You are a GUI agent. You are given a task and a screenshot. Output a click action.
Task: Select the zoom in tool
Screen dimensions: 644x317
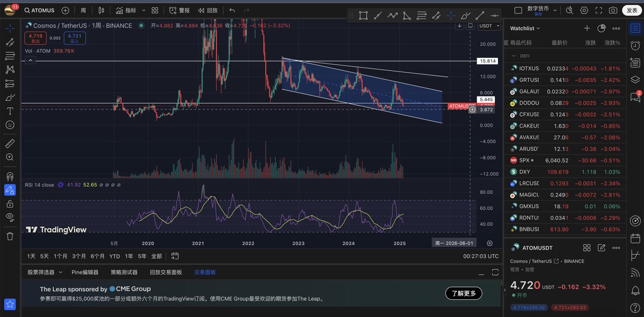click(10, 157)
